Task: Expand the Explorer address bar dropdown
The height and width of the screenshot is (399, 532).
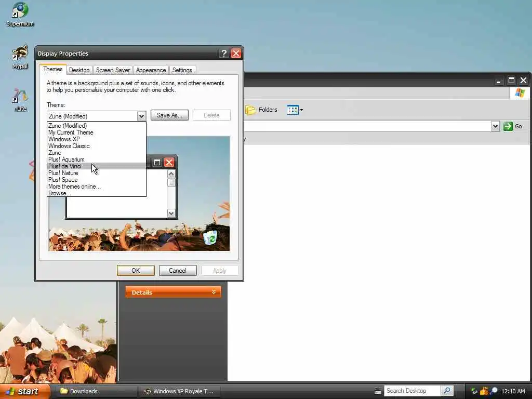Action: pos(495,126)
